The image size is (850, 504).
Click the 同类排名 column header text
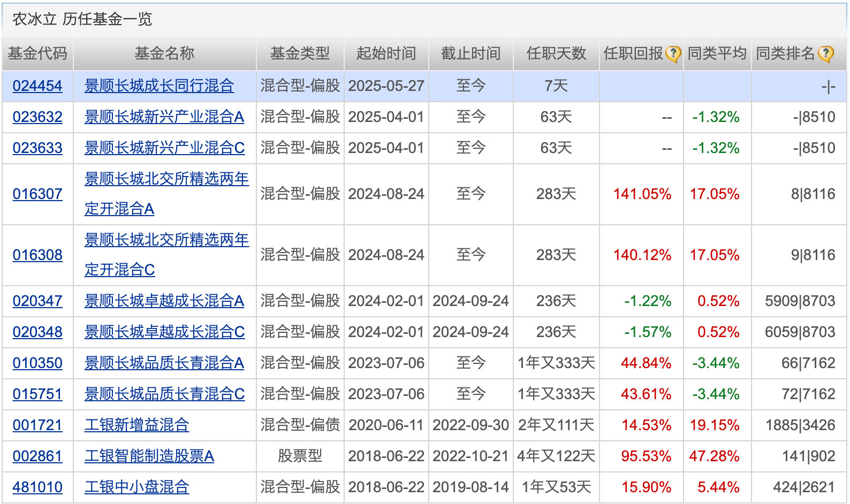(785, 54)
